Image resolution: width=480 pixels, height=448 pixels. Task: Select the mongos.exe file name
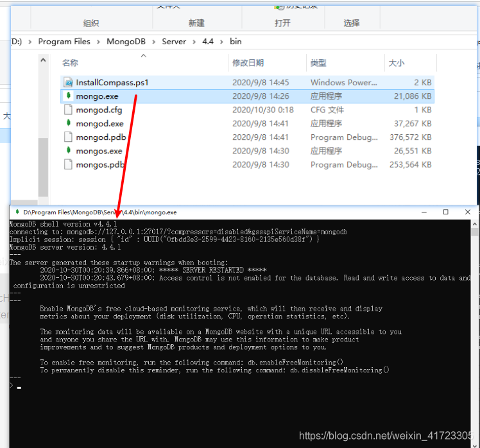point(99,151)
